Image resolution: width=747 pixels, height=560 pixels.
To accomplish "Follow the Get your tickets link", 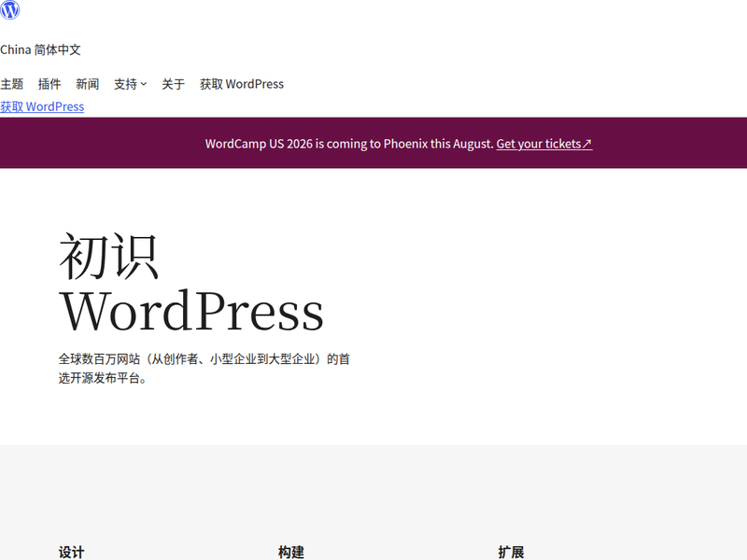I will [x=544, y=144].
